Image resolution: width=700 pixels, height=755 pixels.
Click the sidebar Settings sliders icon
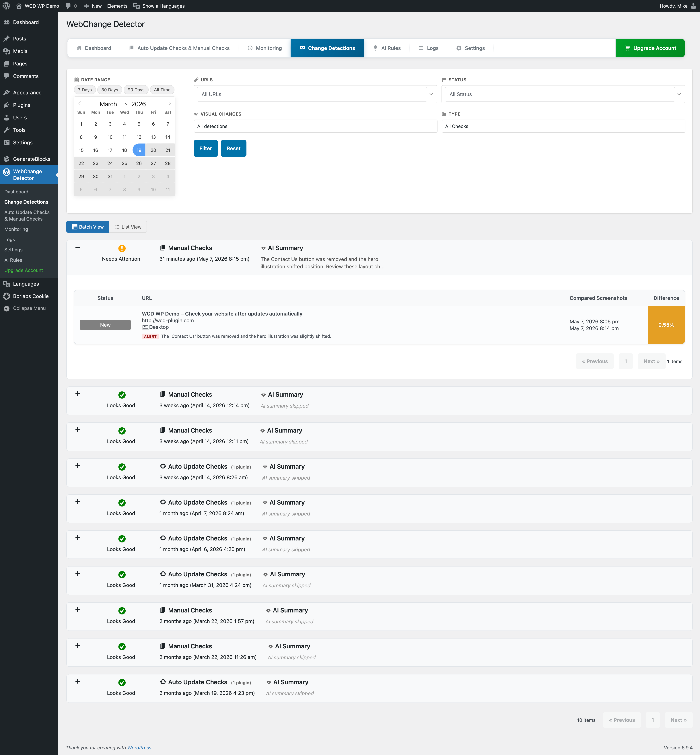point(6,142)
